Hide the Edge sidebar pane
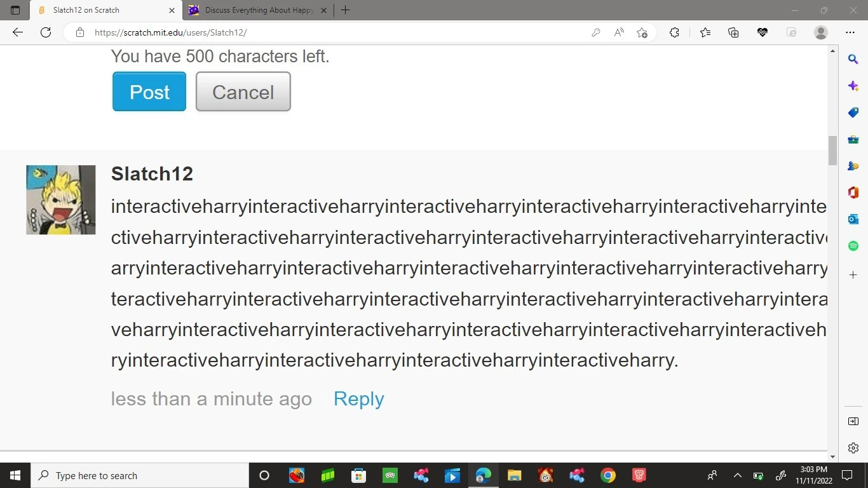 point(853,421)
